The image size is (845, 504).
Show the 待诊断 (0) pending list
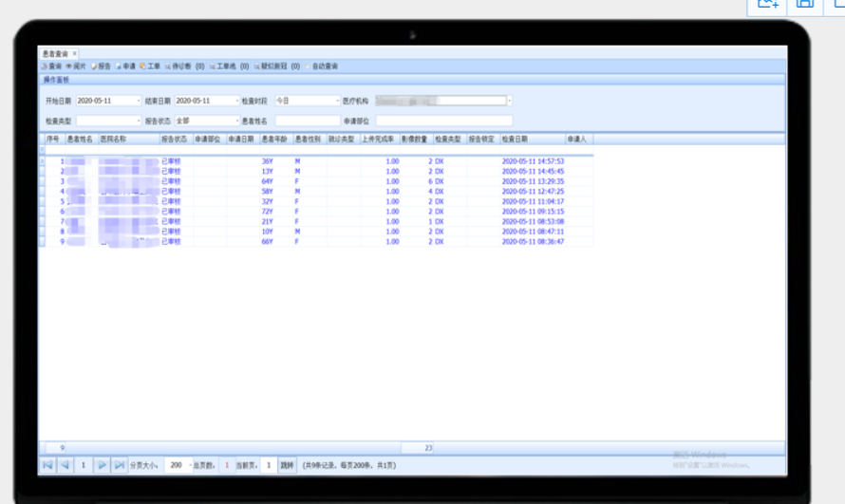(x=185, y=66)
